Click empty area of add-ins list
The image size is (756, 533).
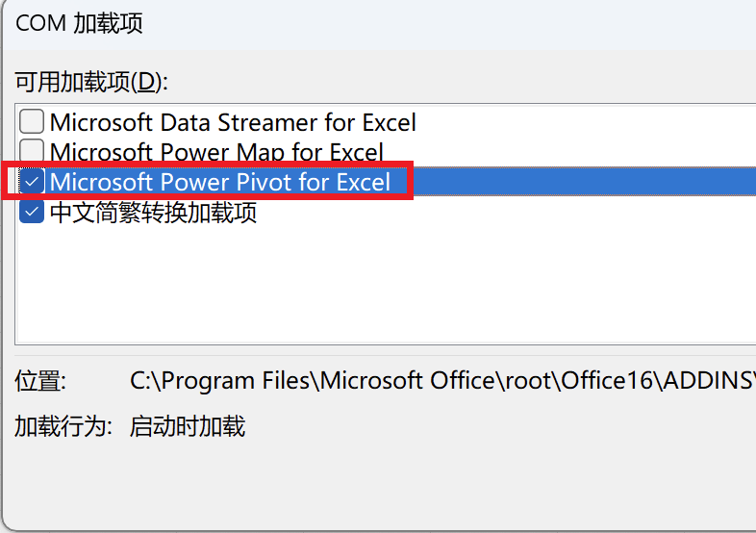386,285
